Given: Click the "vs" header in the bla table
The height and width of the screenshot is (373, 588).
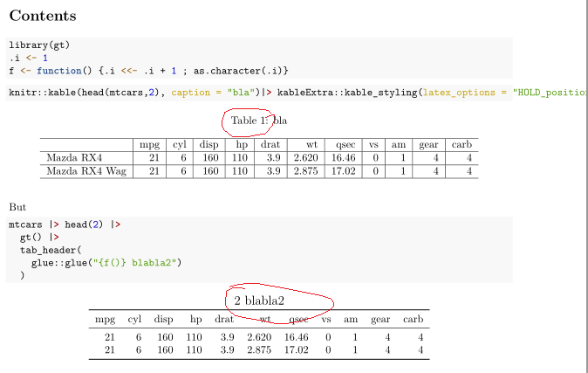Looking at the screenshot, I should [373, 145].
